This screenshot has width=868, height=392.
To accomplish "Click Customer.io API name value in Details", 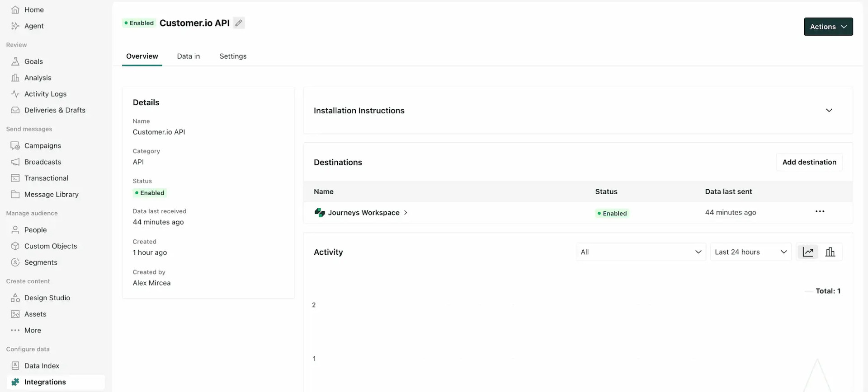I will point(159,132).
